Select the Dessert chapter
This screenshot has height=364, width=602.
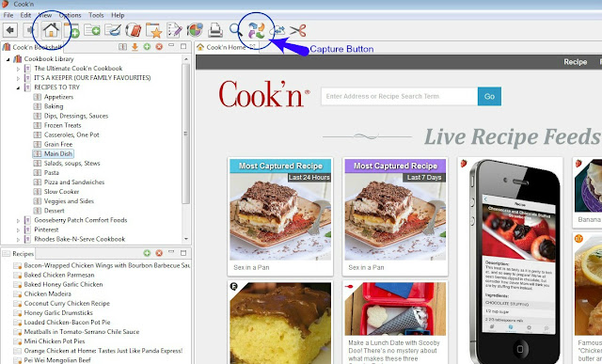[x=55, y=211]
